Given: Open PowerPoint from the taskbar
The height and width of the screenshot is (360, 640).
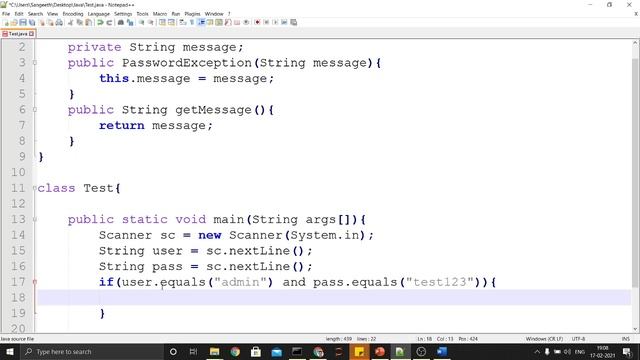Looking at the screenshot, I should pyautogui.click(x=380, y=352).
